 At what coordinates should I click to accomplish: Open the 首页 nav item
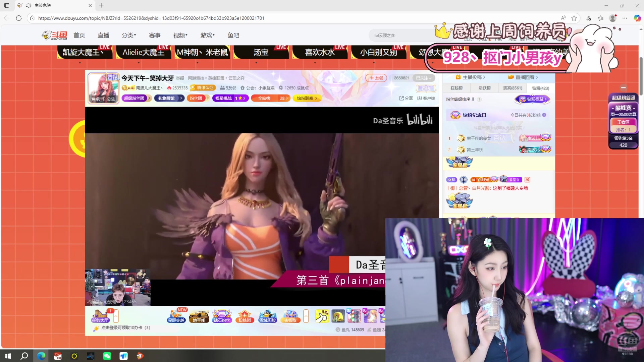point(79,35)
